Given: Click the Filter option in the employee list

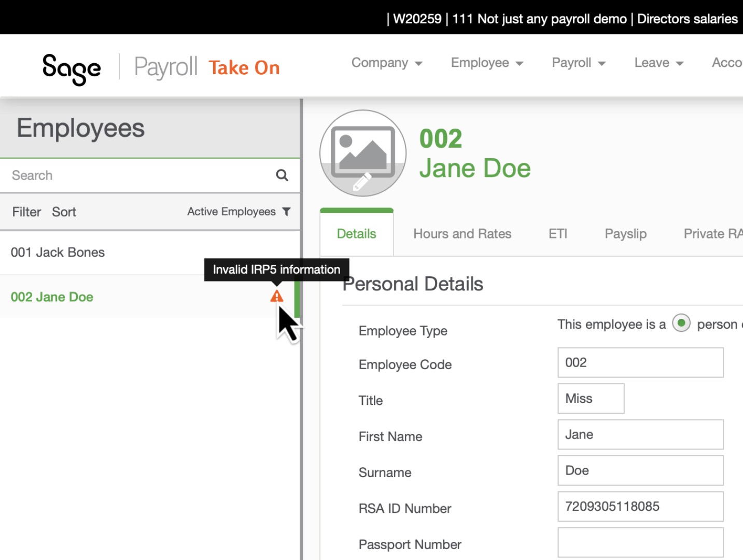Looking at the screenshot, I should pyautogui.click(x=26, y=212).
